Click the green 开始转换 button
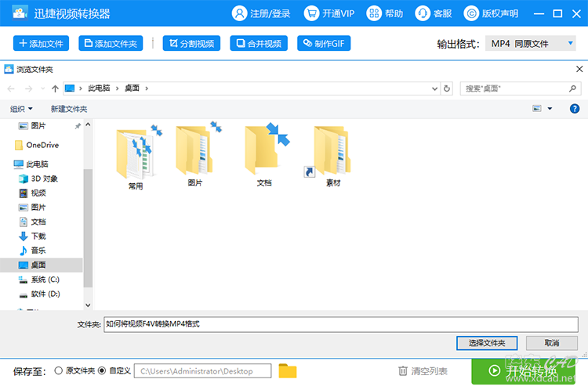 pos(524,371)
